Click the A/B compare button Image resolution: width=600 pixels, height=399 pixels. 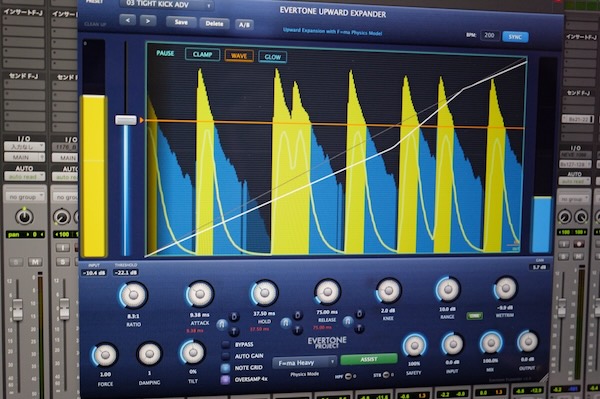click(244, 25)
